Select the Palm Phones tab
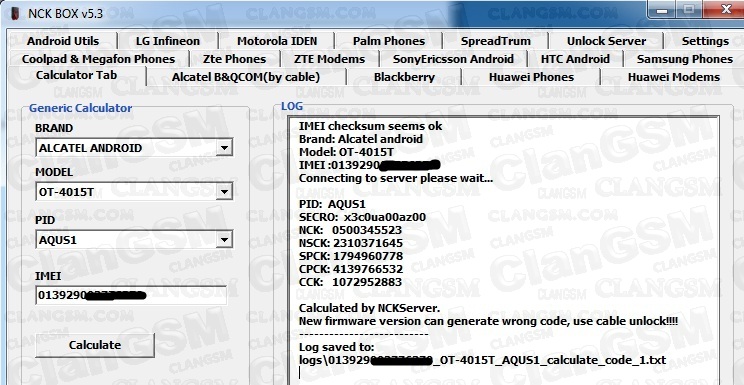Image resolution: width=744 pixels, height=385 pixels. click(x=389, y=41)
